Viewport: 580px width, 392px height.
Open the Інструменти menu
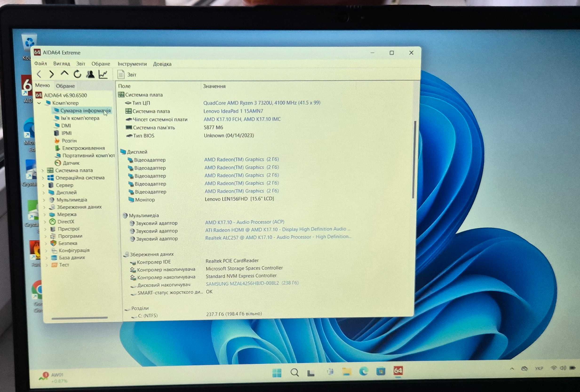132,64
